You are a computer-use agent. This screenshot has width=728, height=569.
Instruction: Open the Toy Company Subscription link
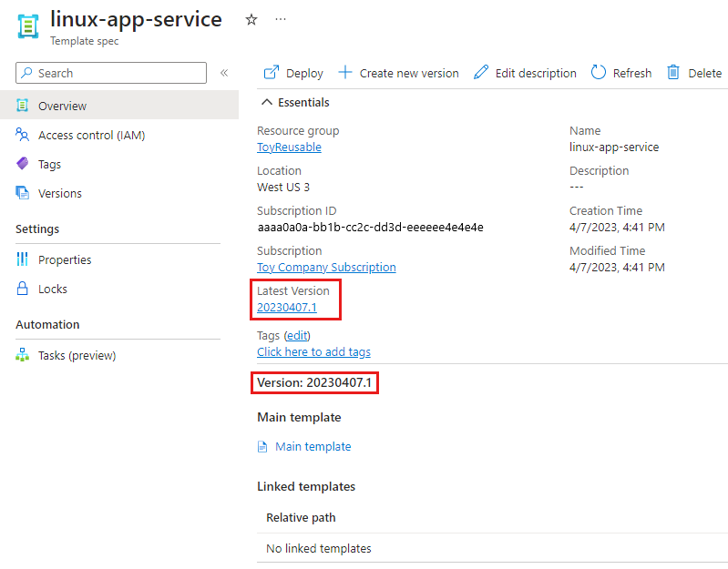pyautogui.click(x=326, y=267)
